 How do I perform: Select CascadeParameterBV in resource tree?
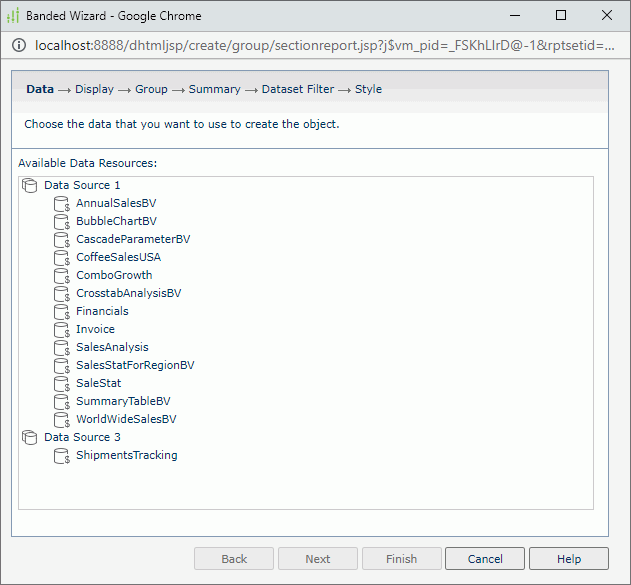tap(132, 239)
